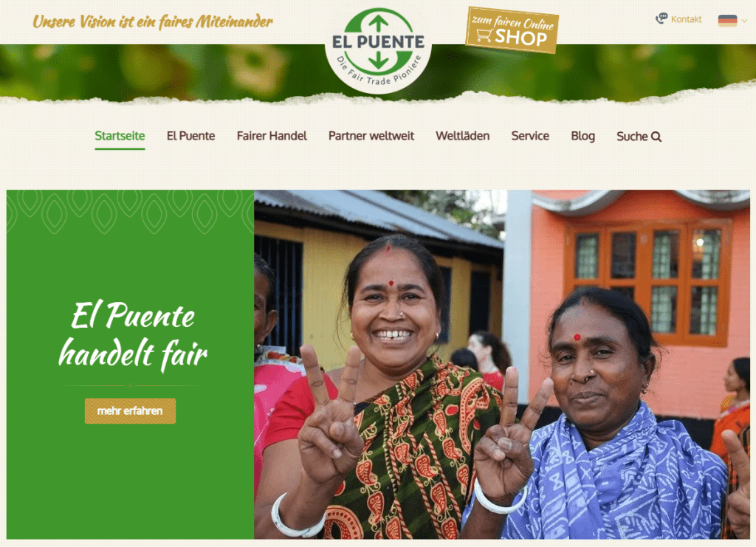Open the Service menu
756x547 pixels.
coord(530,136)
